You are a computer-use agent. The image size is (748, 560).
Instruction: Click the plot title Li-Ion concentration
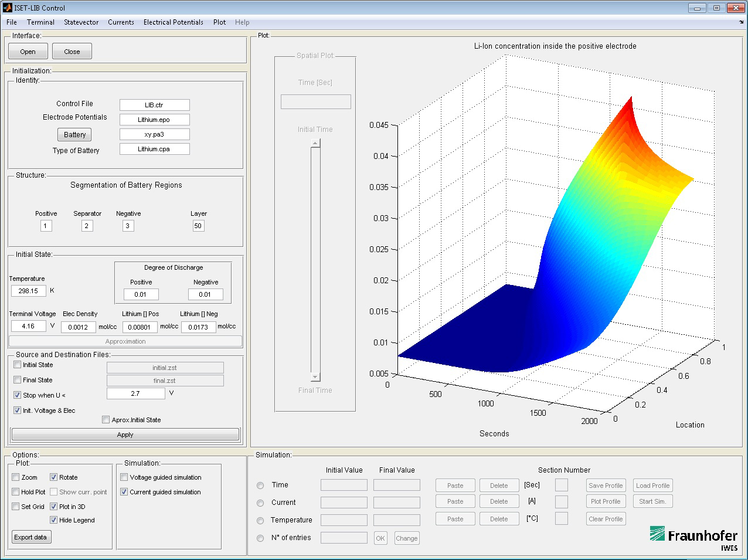pyautogui.click(x=555, y=46)
